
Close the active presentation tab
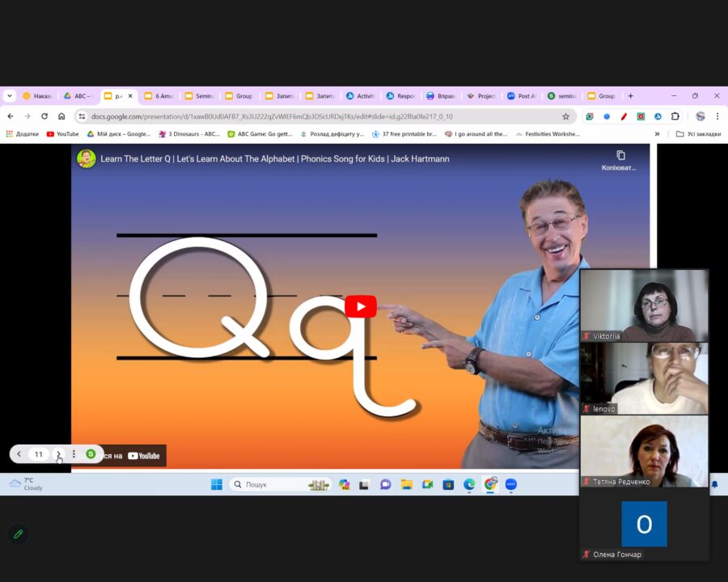coord(130,96)
